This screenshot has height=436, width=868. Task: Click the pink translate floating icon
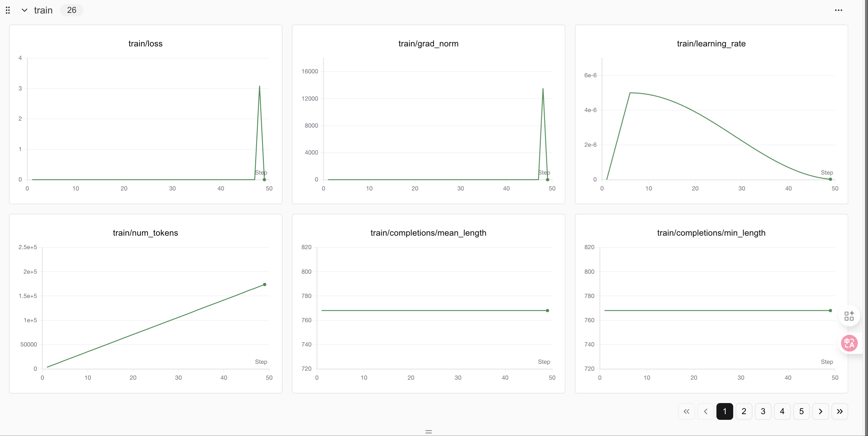coord(849,343)
